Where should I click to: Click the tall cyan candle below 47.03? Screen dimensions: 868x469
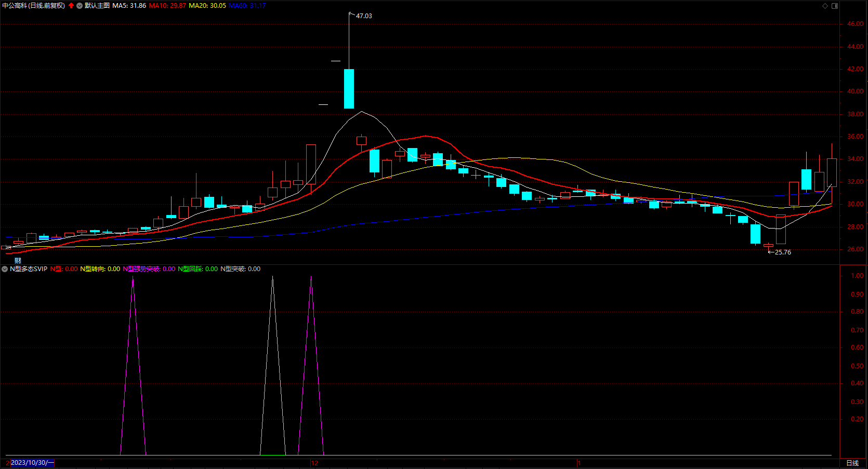[x=349, y=89]
